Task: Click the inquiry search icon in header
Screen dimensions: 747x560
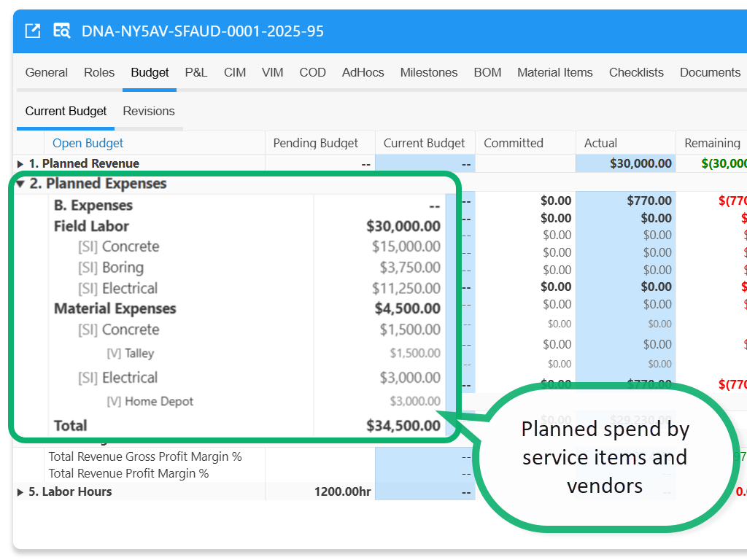Action: [61, 31]
